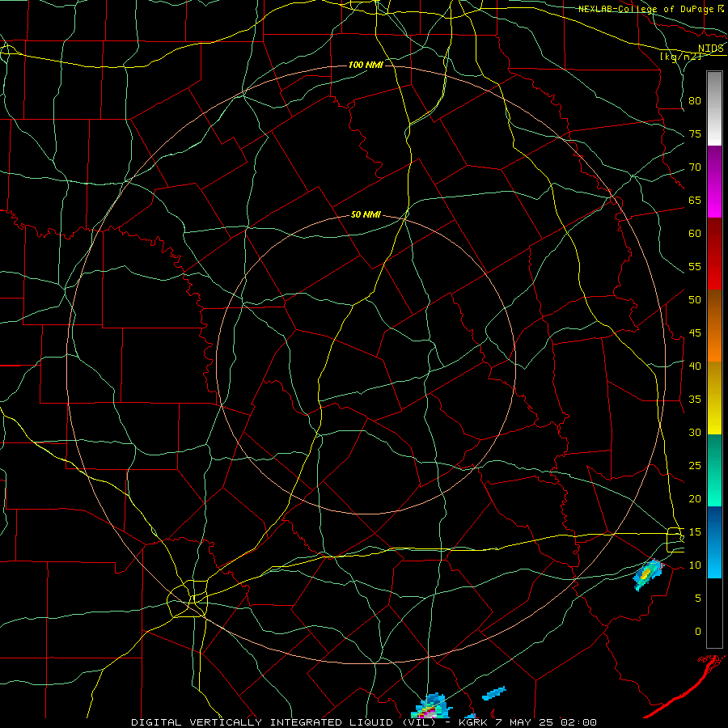Image resolution: width=728 pixels, height=728 pixels.
Task: Click the '30' value on the color scale
Action: coord(695,432)
